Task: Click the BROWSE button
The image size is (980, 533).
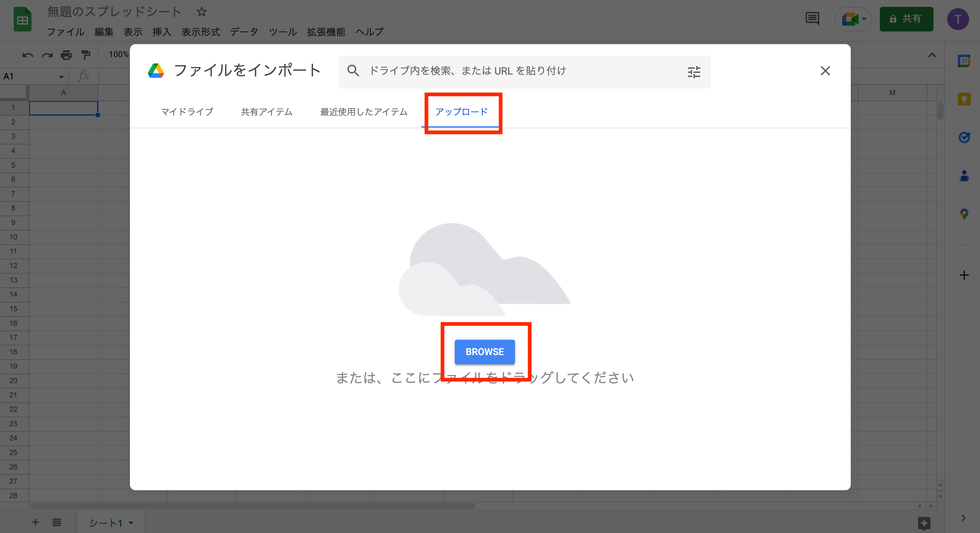Action: coord(484,351)
